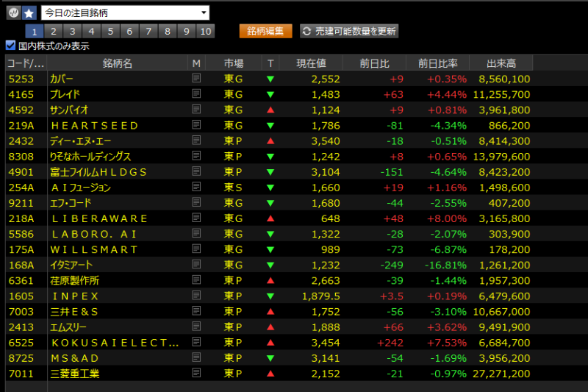Switch to list tab 7
This screenshot has height=392, width=588.
click(148, 31)
